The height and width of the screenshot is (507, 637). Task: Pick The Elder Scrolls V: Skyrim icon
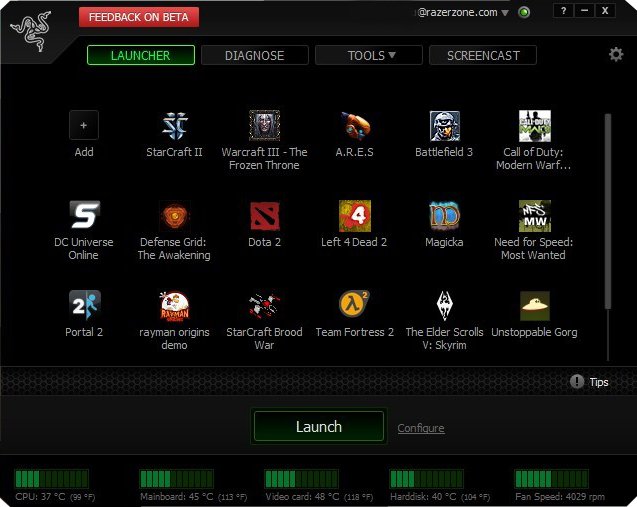click(x=444, y=306)
